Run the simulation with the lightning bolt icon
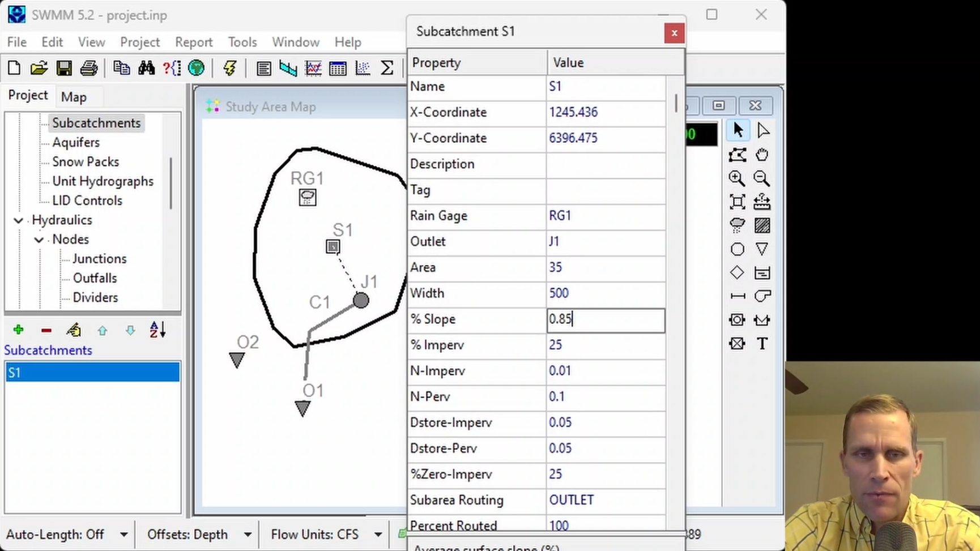Viewport: 980px width, 551px height. pos(229,69)
